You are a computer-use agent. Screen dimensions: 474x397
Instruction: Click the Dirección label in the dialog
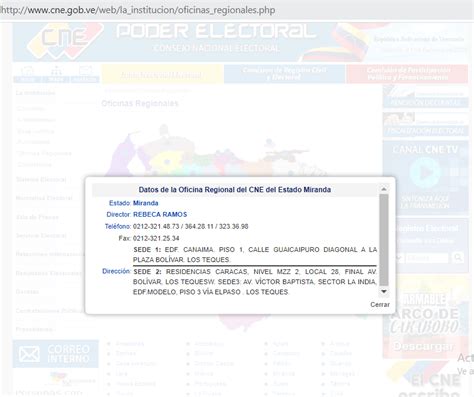(x=116, y=271)
